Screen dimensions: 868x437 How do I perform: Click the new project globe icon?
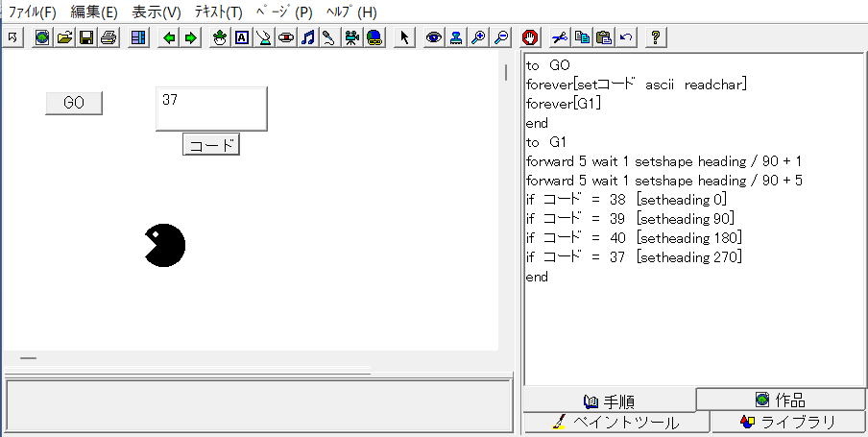(42, 37)
